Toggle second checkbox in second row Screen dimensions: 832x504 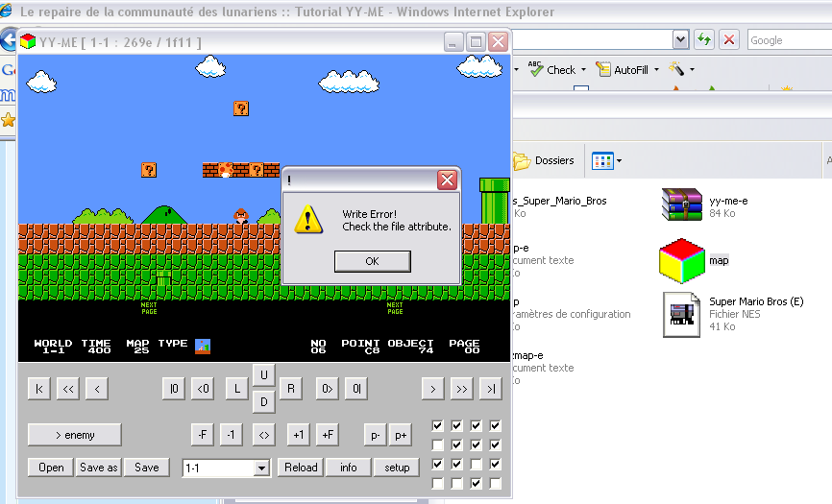456,444
